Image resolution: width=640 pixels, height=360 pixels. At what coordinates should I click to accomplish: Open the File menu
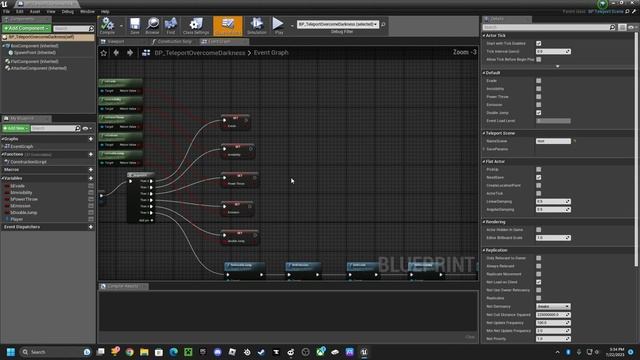[7, 11]
